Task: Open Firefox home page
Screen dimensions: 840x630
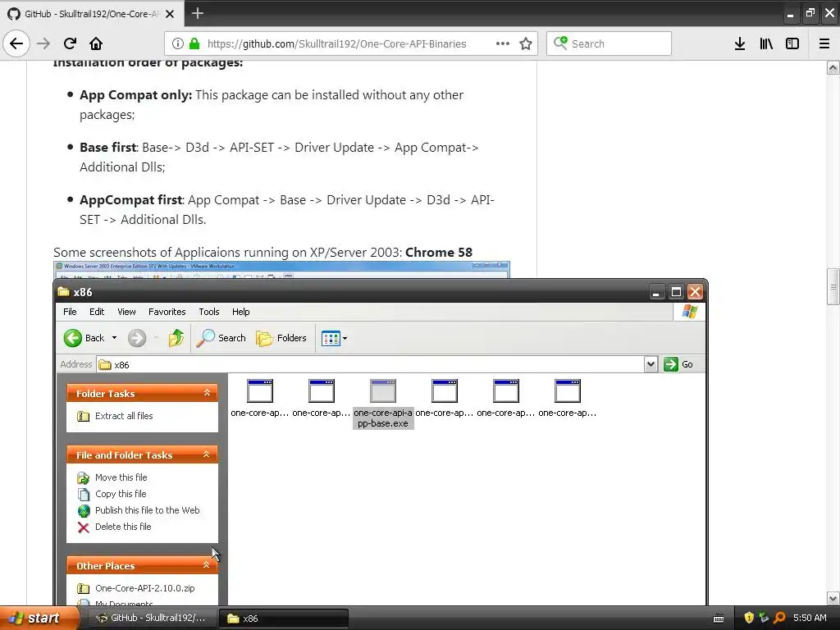Action: (96, 43)
